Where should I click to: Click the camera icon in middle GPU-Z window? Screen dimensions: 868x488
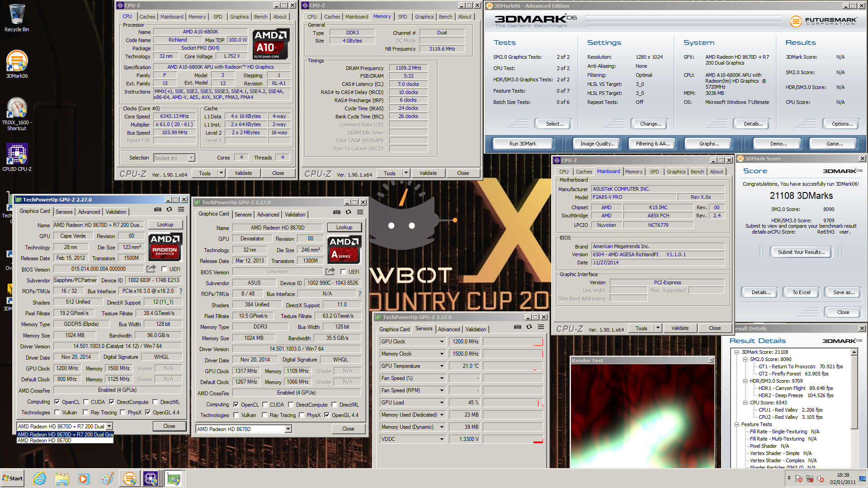(x=336, y=212)
